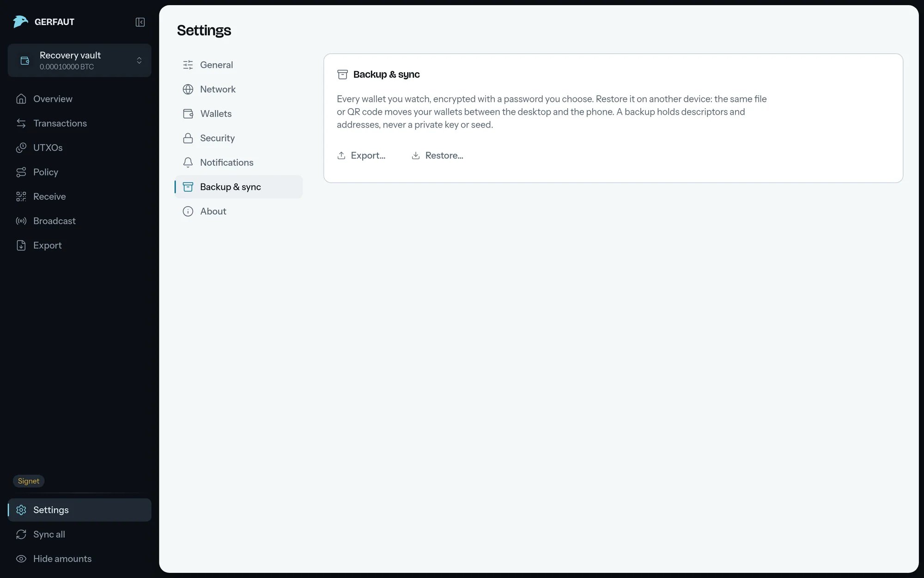The height and width of the screenshot is (578, 924).
Task: Open the Recovery vault wallet switcher
Action: coord(79,61)
